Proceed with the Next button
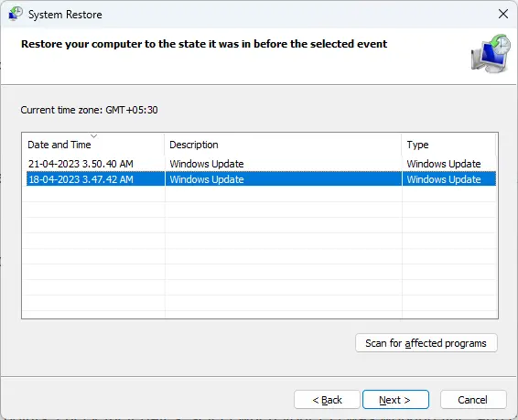Image resolution: width=518 pixels, height=420 pixels. pos(395,400)
